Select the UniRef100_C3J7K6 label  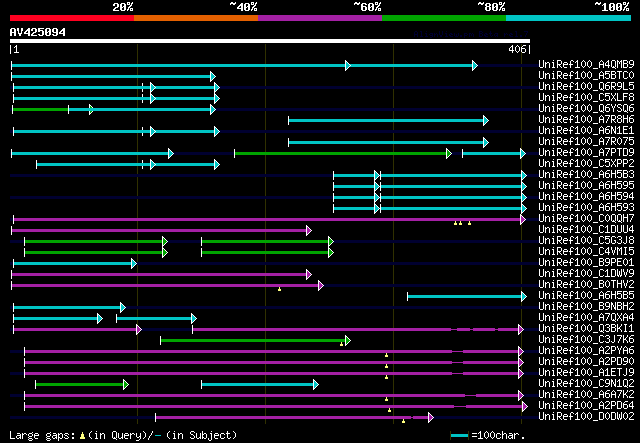(x=586, y=340)
